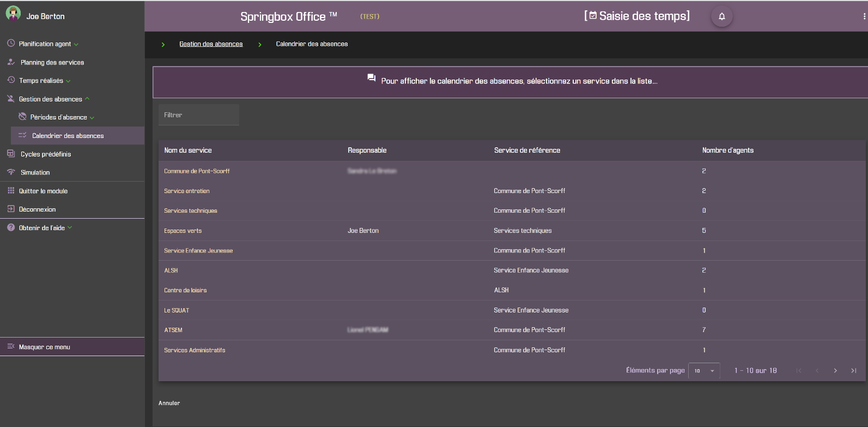
Task: Open the ATSEM service
Action: [x=173, y=330]
